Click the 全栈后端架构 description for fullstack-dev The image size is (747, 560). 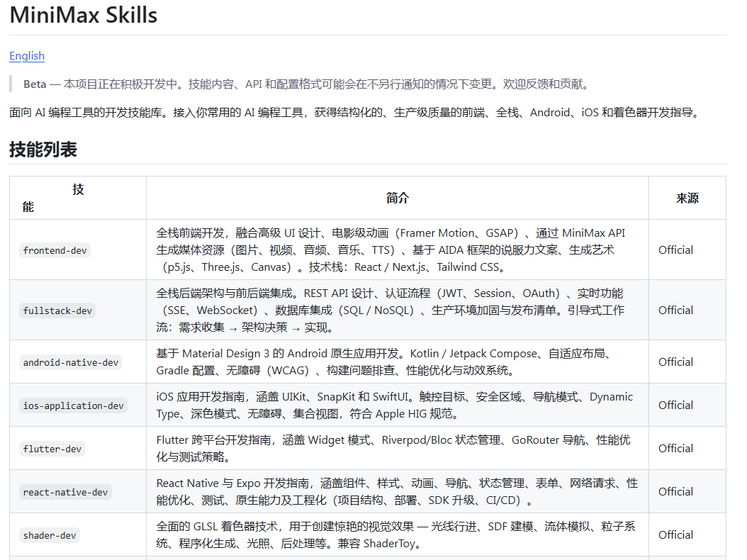tap(390, 310)
